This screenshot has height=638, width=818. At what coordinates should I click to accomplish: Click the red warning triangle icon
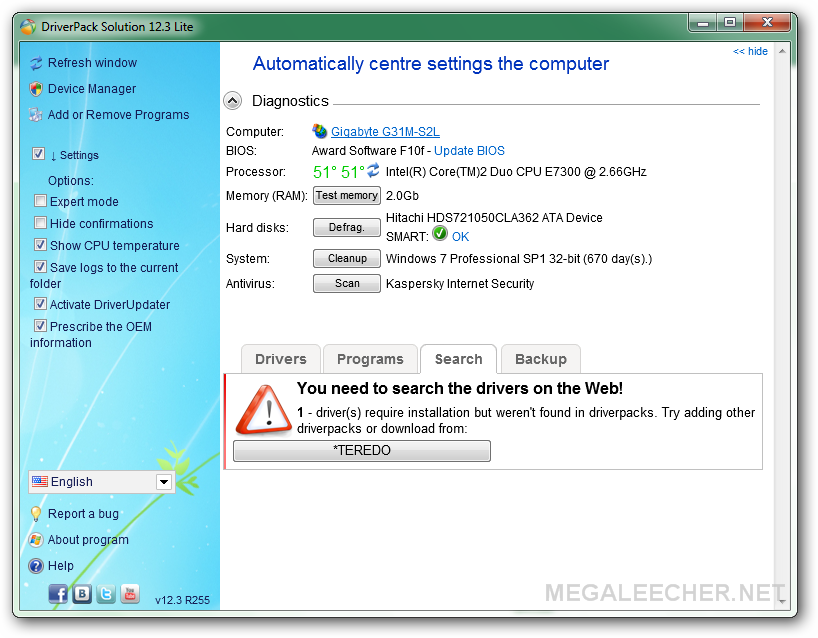click(x=264, y=410)
